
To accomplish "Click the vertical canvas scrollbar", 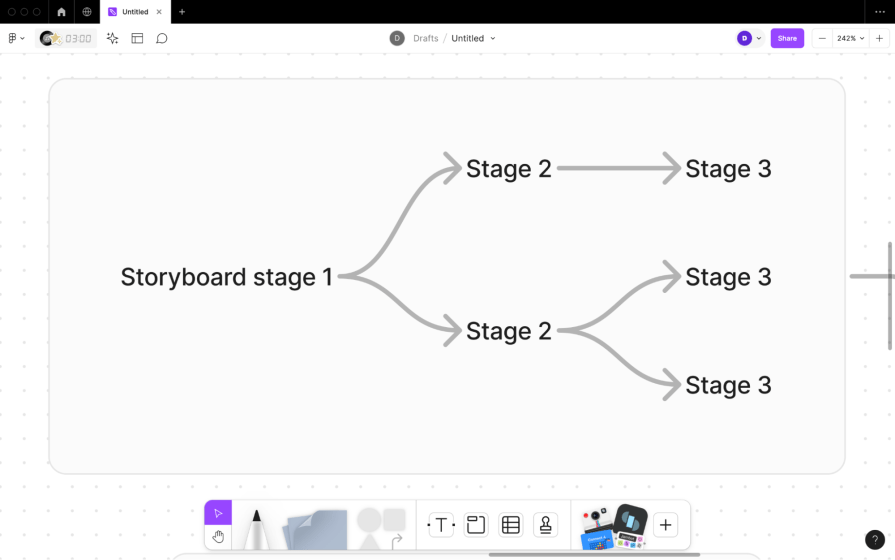I will pyautogui.click(x=890, y=296).
